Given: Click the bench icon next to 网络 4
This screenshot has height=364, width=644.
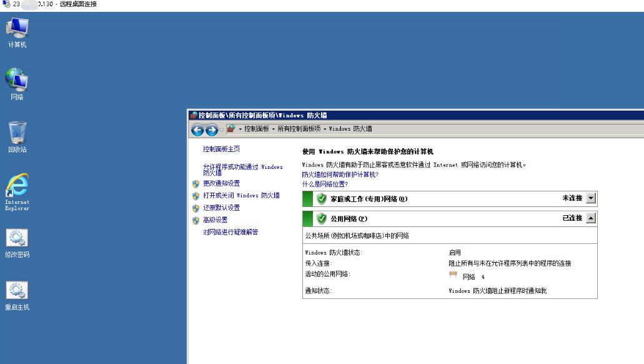Looking at the screenshot, I should click(x=453, y=275).
